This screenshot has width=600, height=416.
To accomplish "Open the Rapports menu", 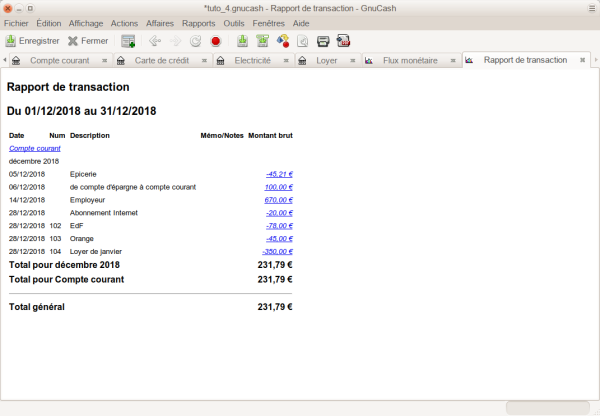I will pos(199,22).
